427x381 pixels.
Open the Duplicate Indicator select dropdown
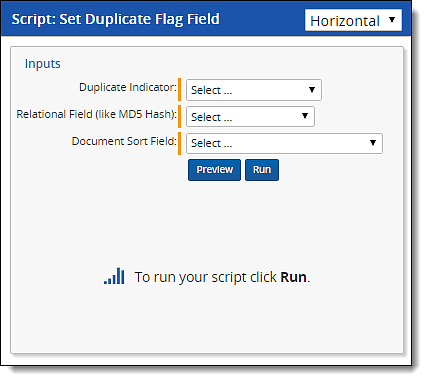tap(254, 90)
